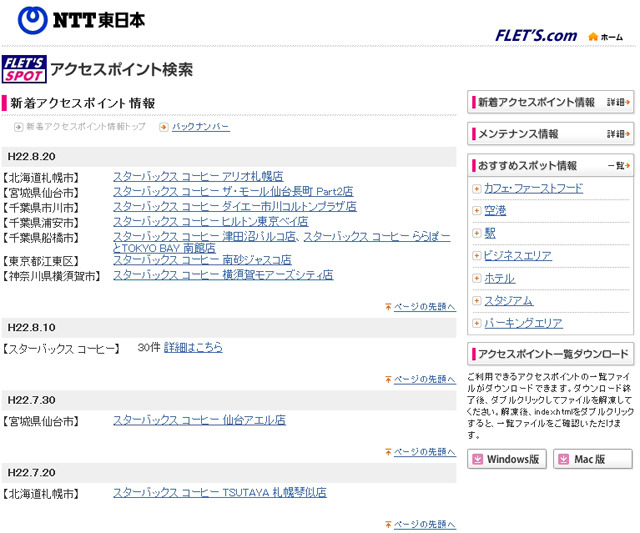Click ページの先頭へ under H22.7.30 section
Viewport: 640px width, 533px height.
[x=424, y=452]
